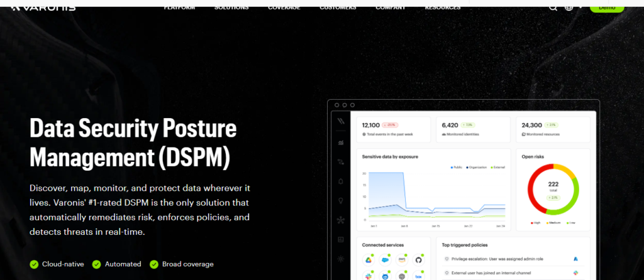The width and height of the screenshot is (644, 280).
Task: Click the Open risks card title
Action: point(533,156)
